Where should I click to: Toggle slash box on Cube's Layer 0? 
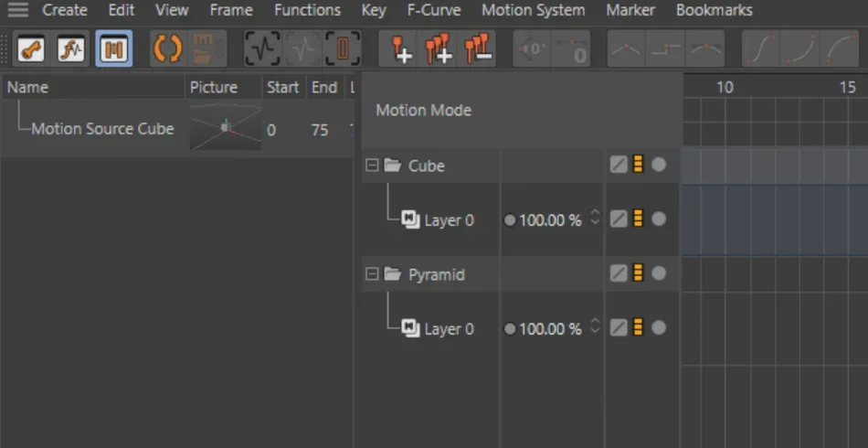(x=619, y=219)
